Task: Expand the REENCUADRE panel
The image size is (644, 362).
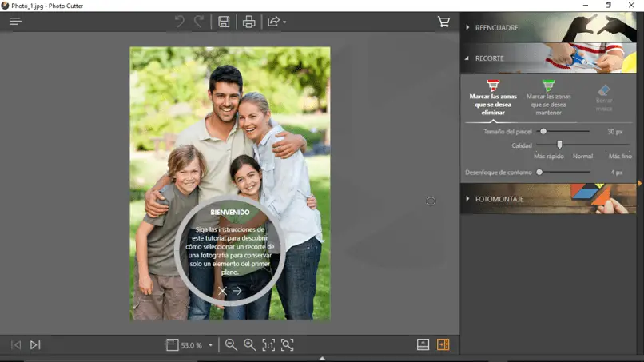Action: pos(548,27)
